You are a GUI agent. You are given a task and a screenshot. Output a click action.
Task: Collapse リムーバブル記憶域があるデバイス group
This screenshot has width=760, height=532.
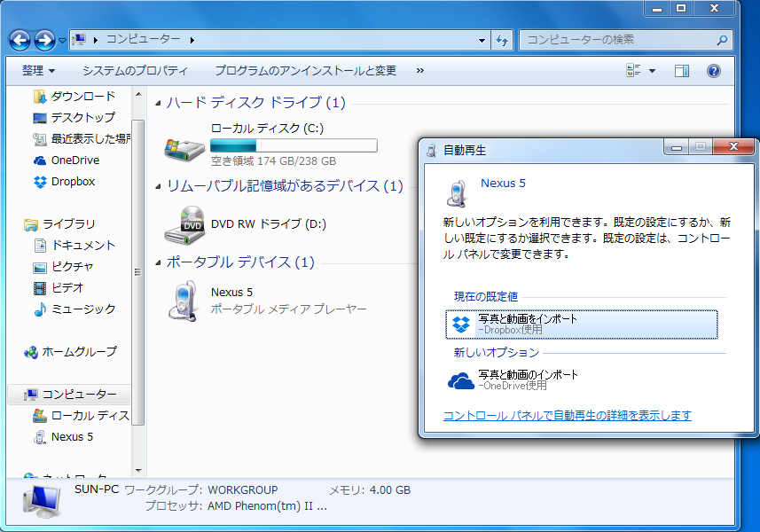pos(158,186)
